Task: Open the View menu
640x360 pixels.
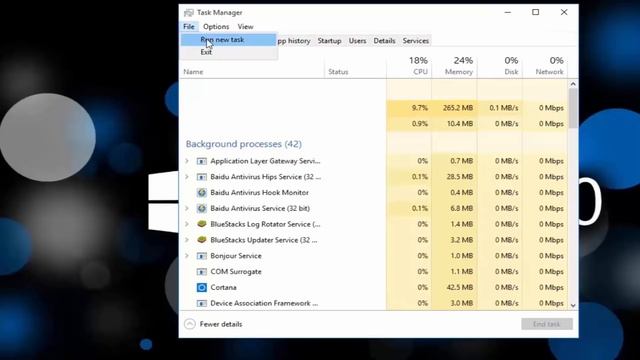Action: pyautogui.click(x=245, y=27)
